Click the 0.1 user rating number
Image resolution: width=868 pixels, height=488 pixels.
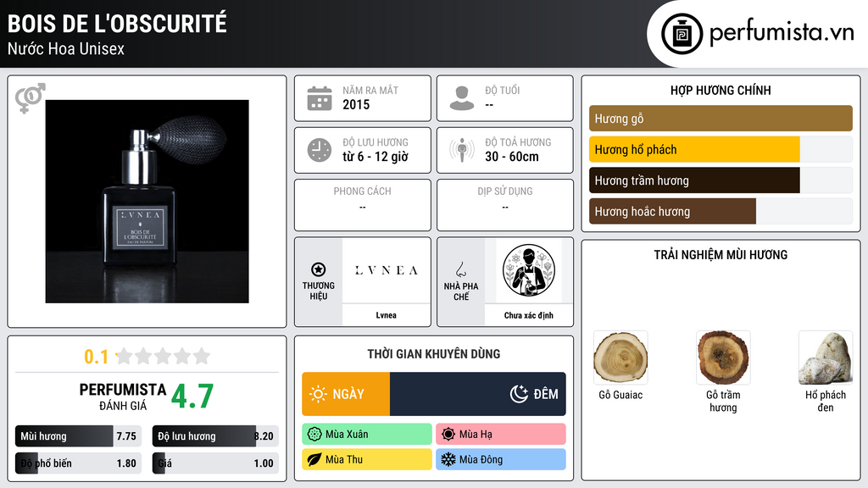pyautogui.click(x=97, y=357)
